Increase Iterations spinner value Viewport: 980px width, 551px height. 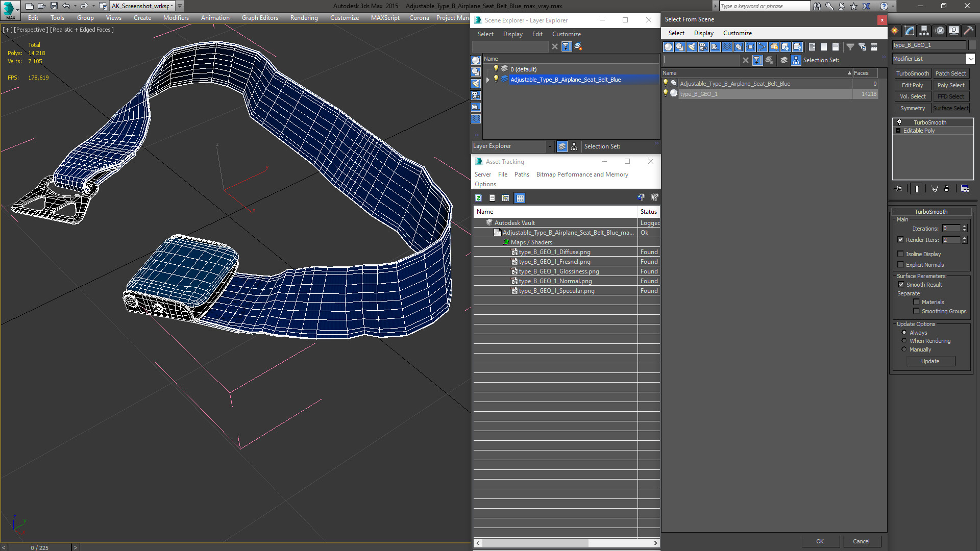tap(964, 227)
